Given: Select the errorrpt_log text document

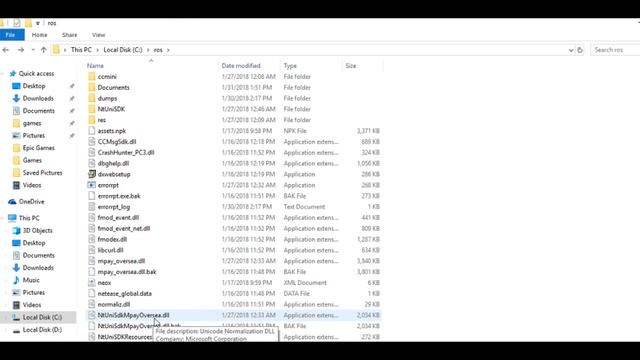Looking at the screenshot, I should point(114,207).
